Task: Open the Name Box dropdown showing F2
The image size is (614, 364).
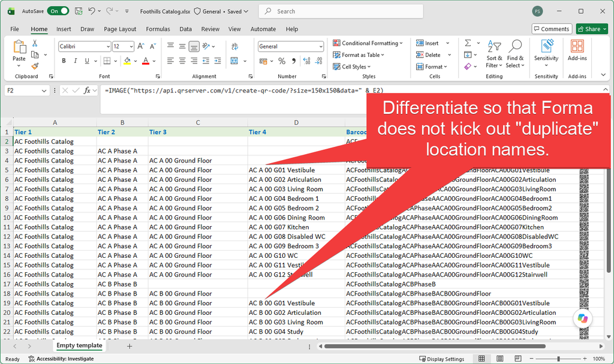Action: (44, 91)
